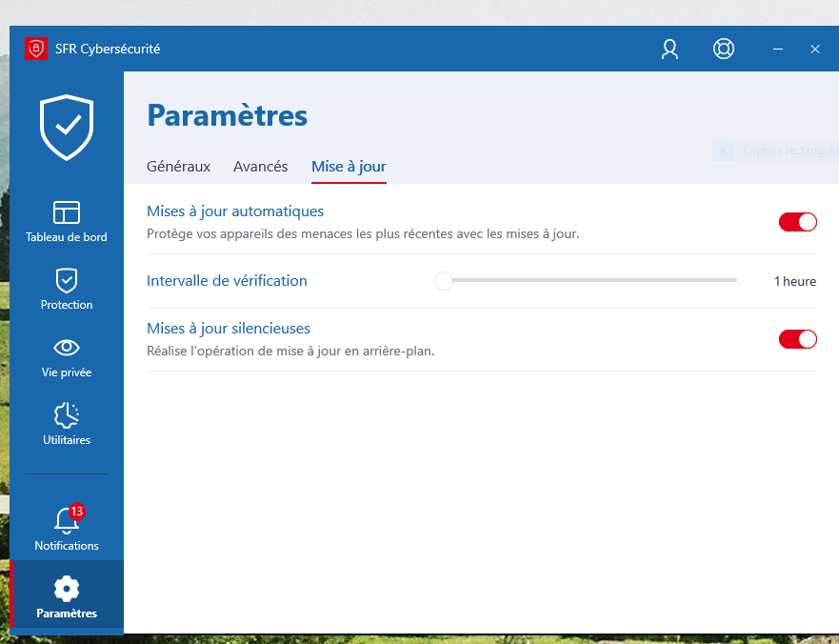Show Notifications via the bell icon
This screenshot has width=839, height=644.
pyautogui.click(x=66, y=529)
